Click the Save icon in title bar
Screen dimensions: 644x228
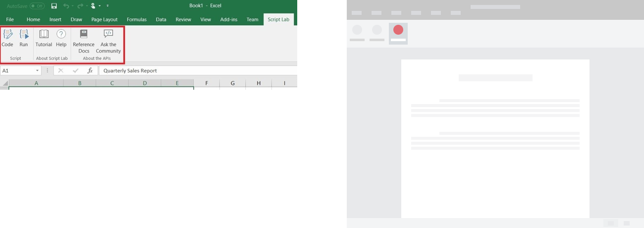[54, 6]
